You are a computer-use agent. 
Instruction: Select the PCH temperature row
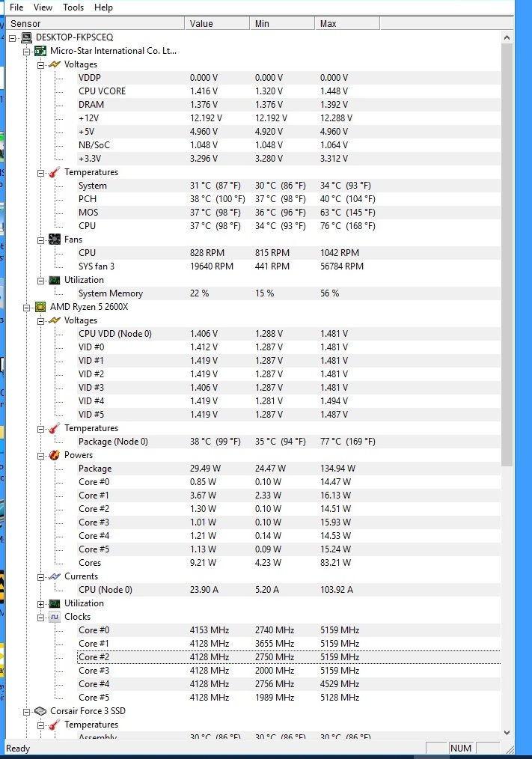(289, 199)
